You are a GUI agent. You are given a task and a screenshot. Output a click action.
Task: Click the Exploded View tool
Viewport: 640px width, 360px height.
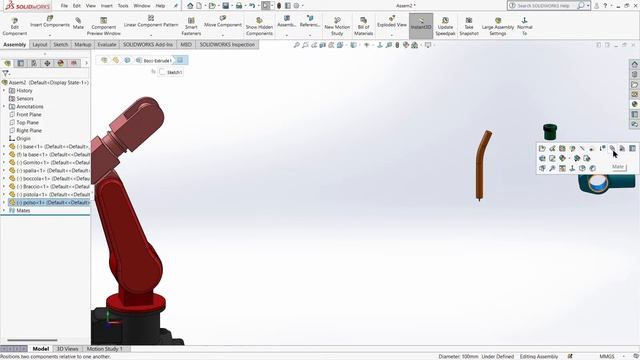click(x=392, y=22)
